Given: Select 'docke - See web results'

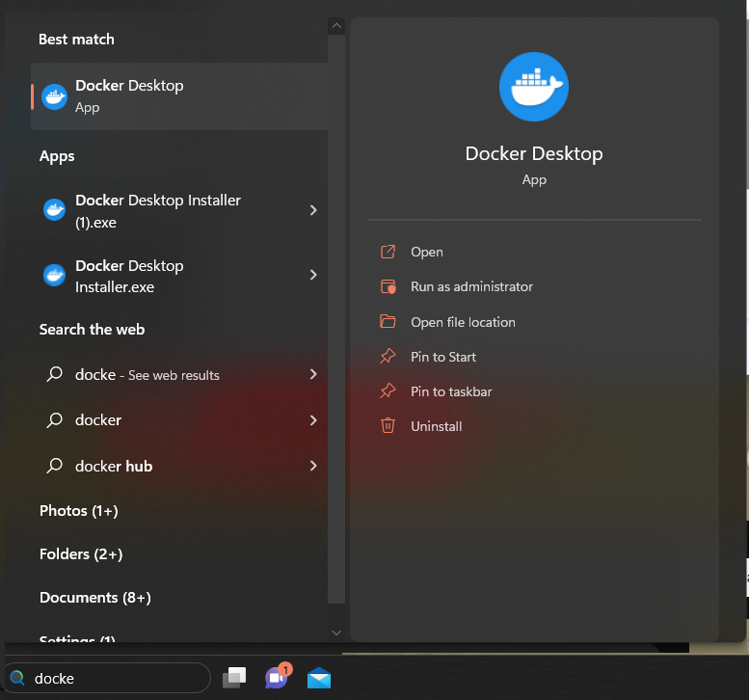Looking at the screenshot, I should pyautogui.click(x=147, y=375).
